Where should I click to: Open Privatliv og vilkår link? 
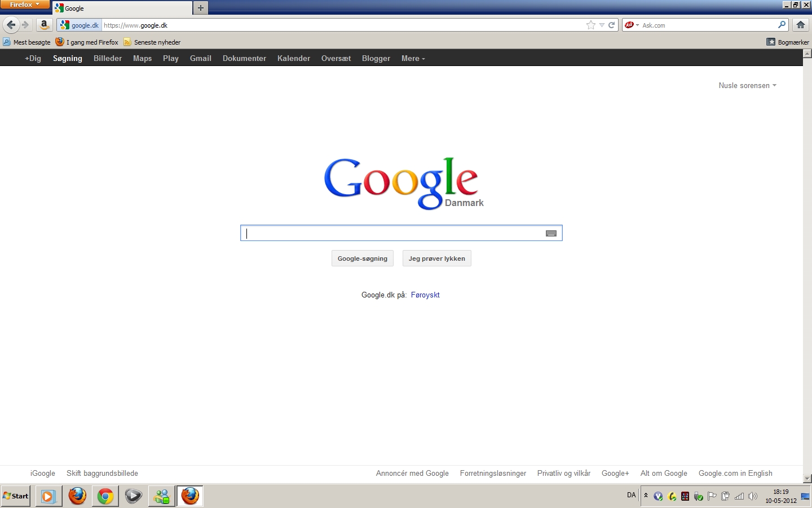click(x=564, y=473)
